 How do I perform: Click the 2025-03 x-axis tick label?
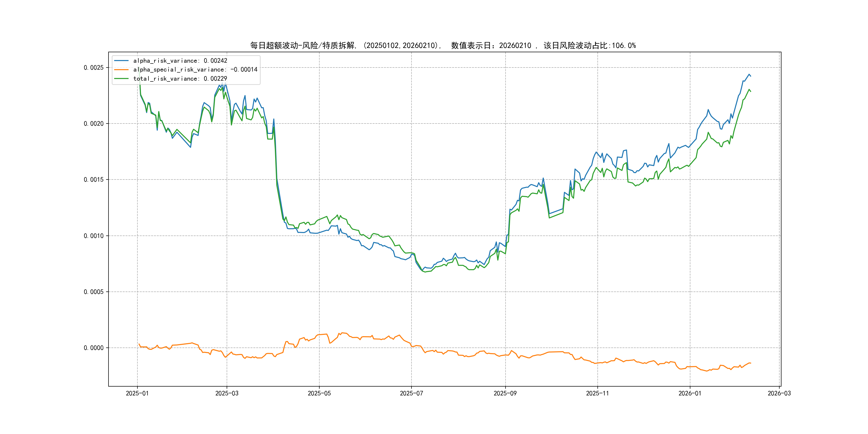click(x=227, y=393)
